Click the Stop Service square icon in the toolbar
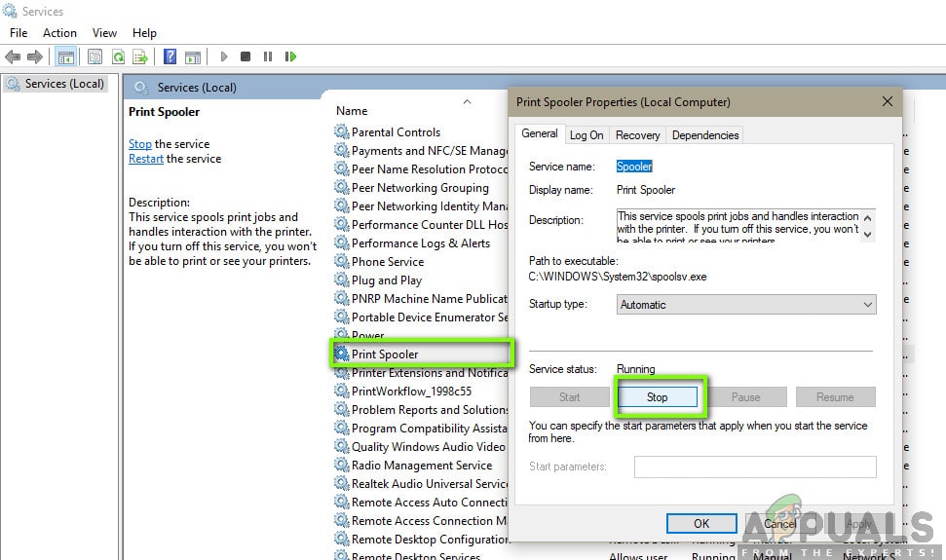 (x=246, y=57)
